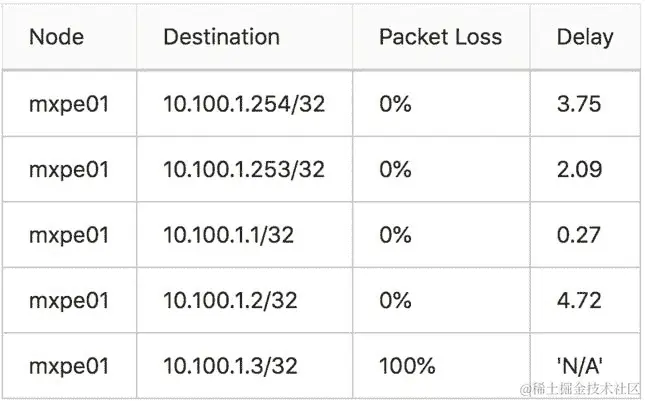Screen dimensions: 645x401
Task: Click the Delay column header
Action: point(585,38)
